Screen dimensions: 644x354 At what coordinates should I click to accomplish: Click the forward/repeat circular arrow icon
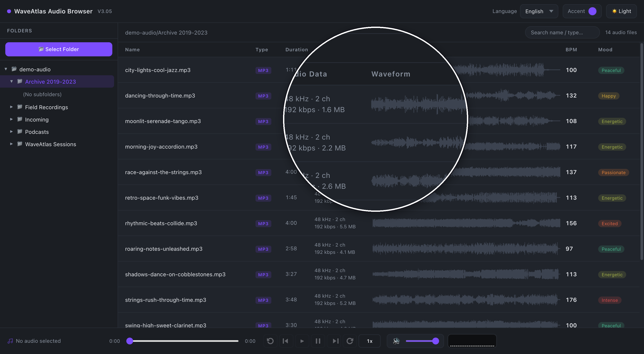[x=350, y=341]
